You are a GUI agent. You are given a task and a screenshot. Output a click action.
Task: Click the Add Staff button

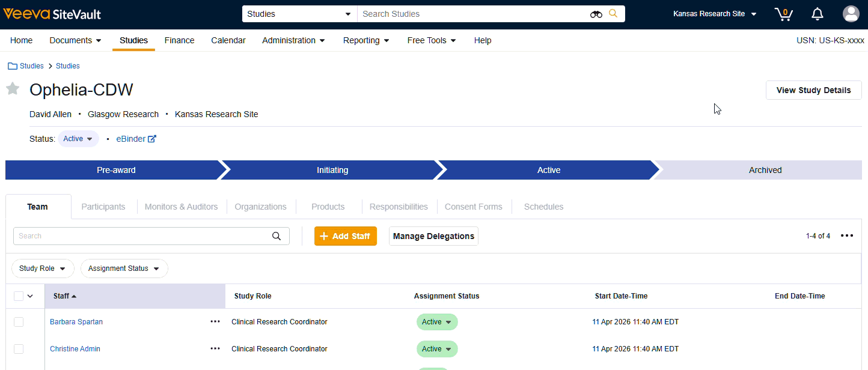click(x=345, y=236)
